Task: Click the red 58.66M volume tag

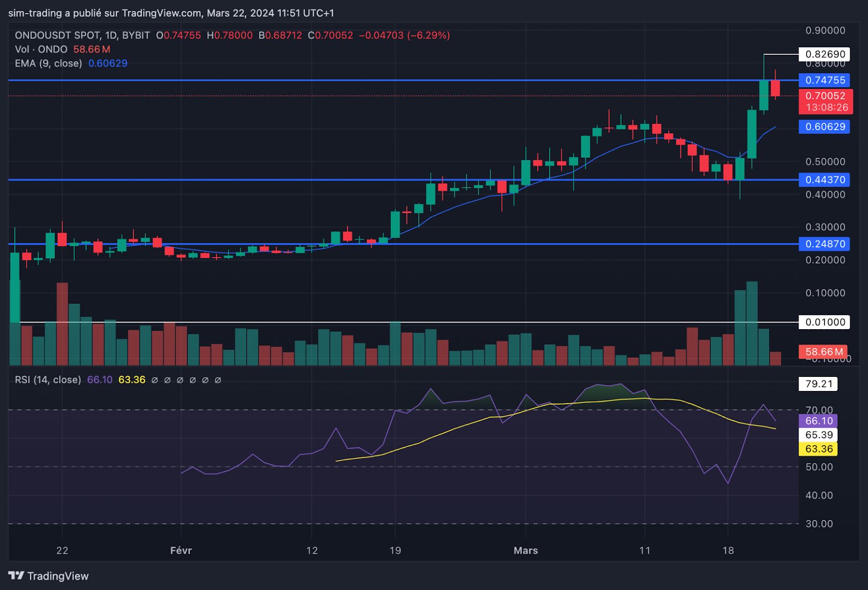Action: pyautogui.click(x=824, y=352)
